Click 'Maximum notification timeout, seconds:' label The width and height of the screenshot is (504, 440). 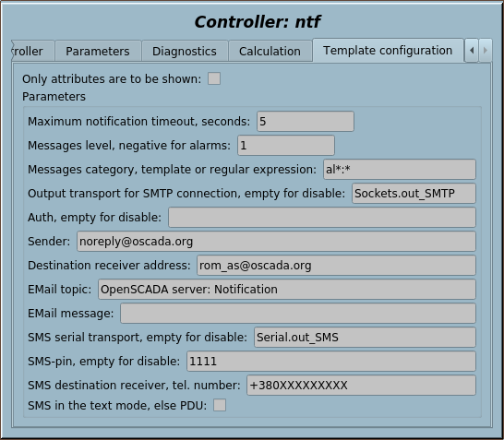coord(138,122)
